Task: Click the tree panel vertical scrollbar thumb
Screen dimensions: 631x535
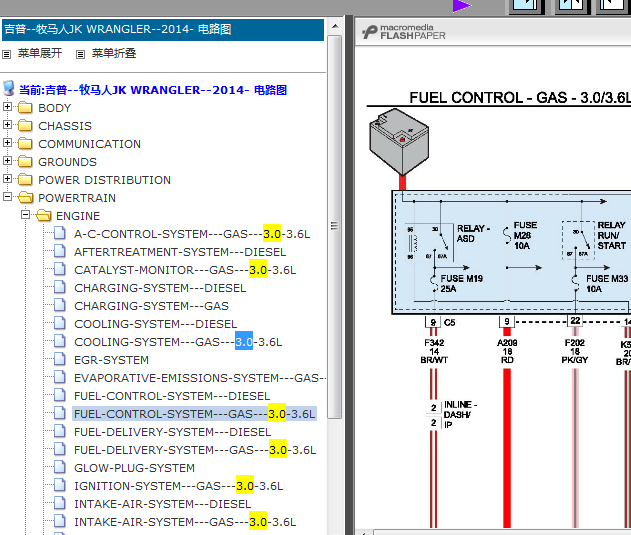Action: click(x=335, y=227)
